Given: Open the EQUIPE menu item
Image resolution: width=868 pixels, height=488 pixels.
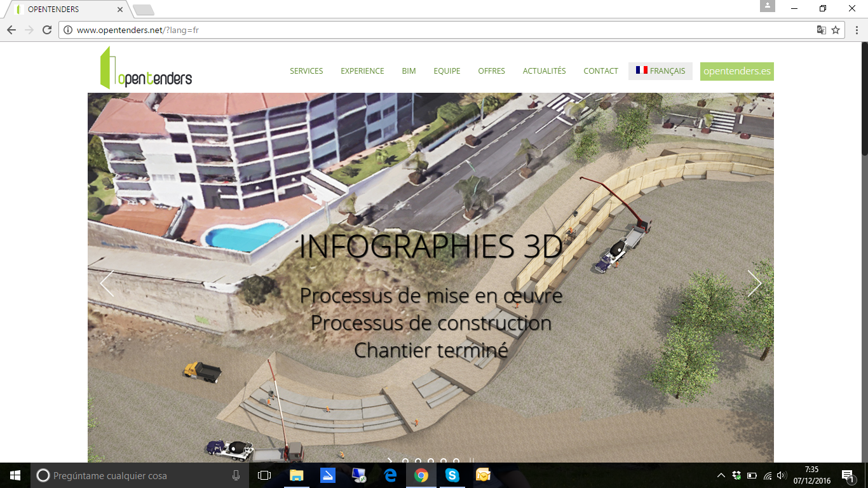Looking at the screenshot, I should (447, 71).
